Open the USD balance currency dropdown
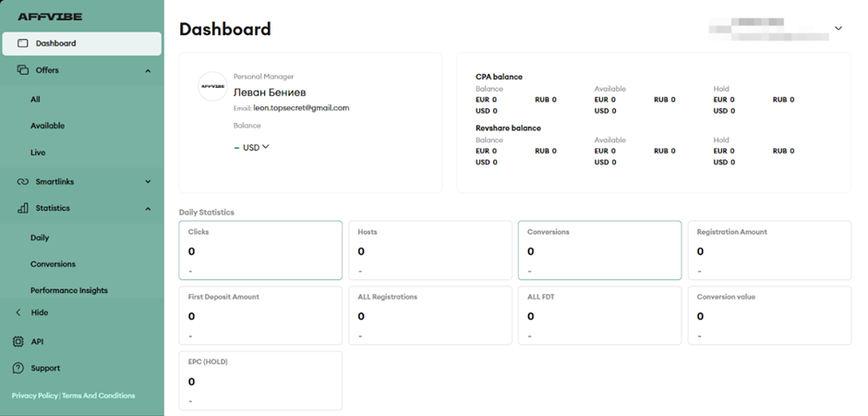 tap(256, 147)
